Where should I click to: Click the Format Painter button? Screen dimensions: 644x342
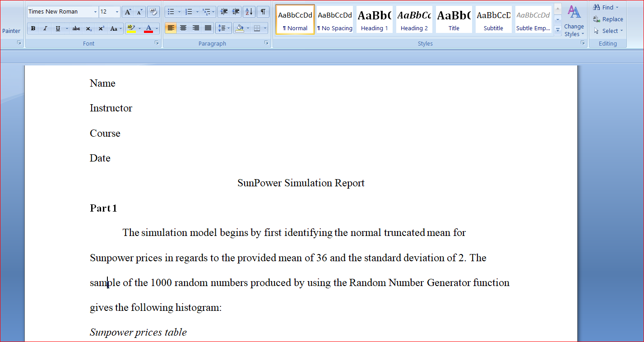click(11, 31)
